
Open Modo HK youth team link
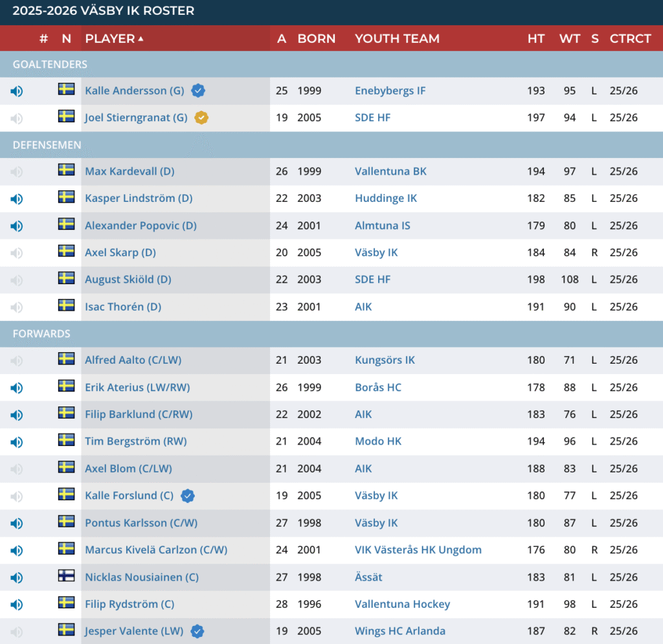pos(378,441)
